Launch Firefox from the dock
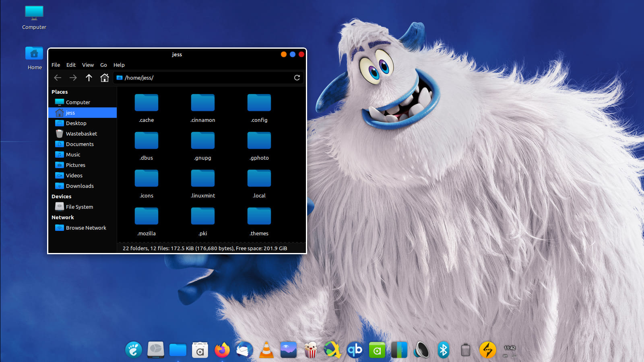 click(x=222, y=350)
